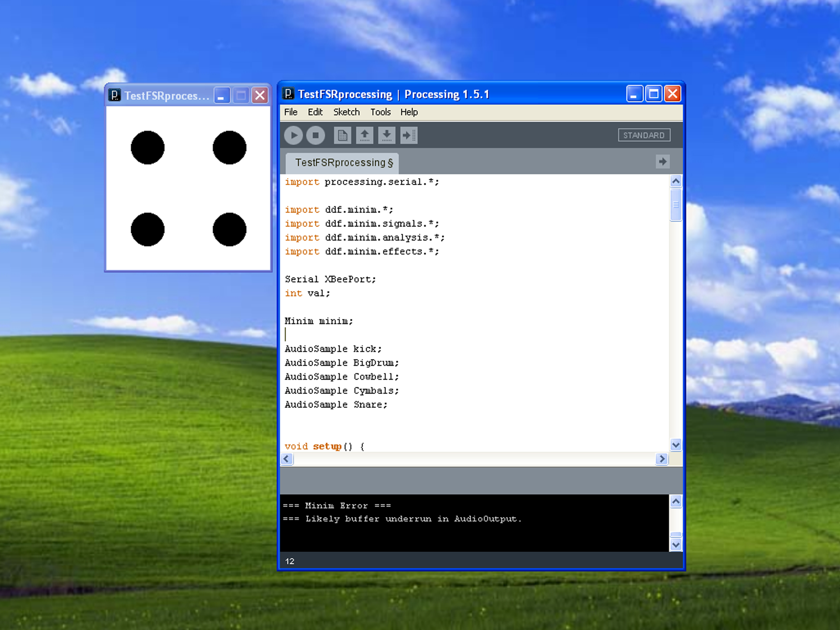This screenshot has width=840, height=630.
Task: Open the Help menu
Action: 409,112
